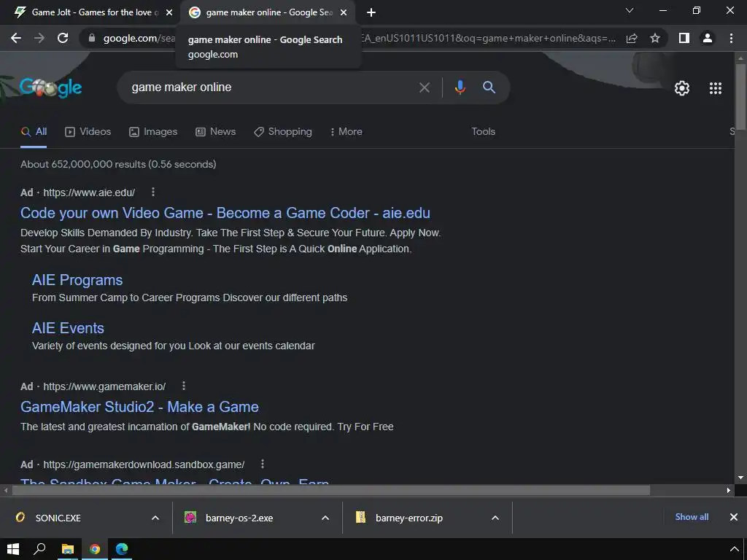
Task: Open GameMaker Studio2 - Make a Game link
Action: tap(139, 407)
